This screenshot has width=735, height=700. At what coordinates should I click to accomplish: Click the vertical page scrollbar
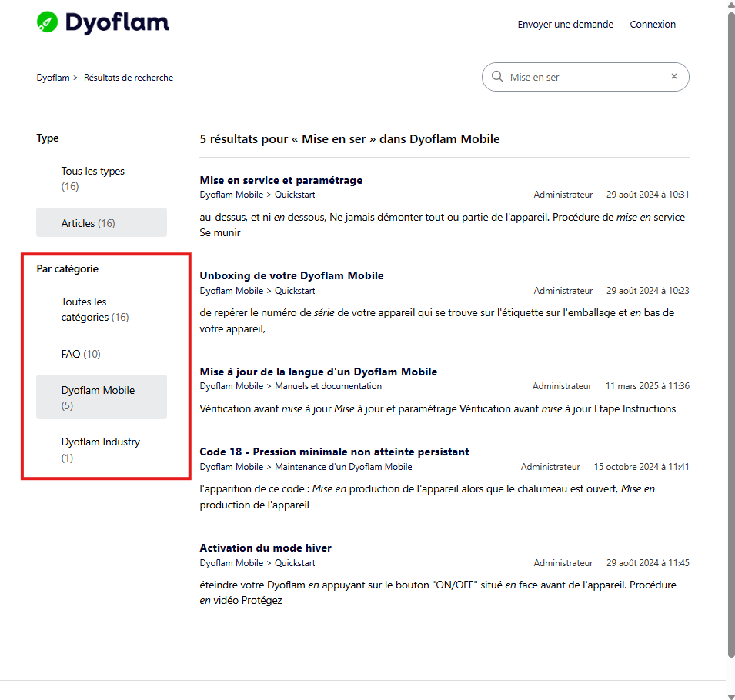click(x=731, y=335)
